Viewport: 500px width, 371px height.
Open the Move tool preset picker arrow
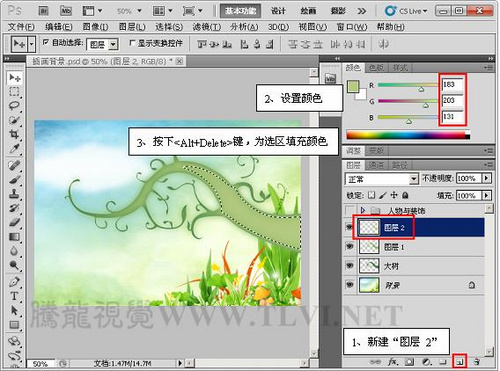pos(31,44)
